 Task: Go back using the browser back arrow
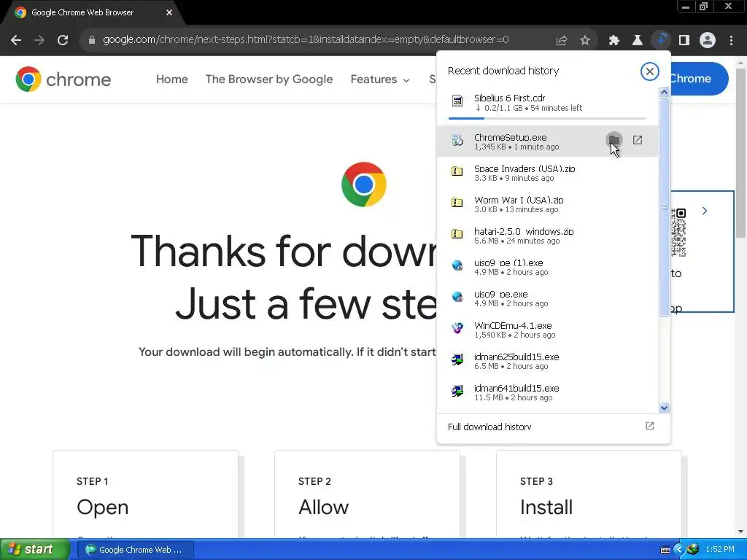click(x=16, y=40)
